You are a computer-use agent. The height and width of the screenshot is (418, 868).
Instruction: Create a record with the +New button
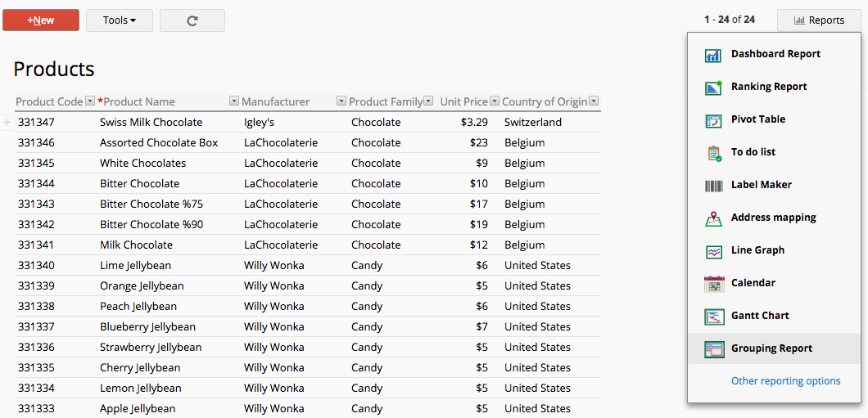click(41, 20)
